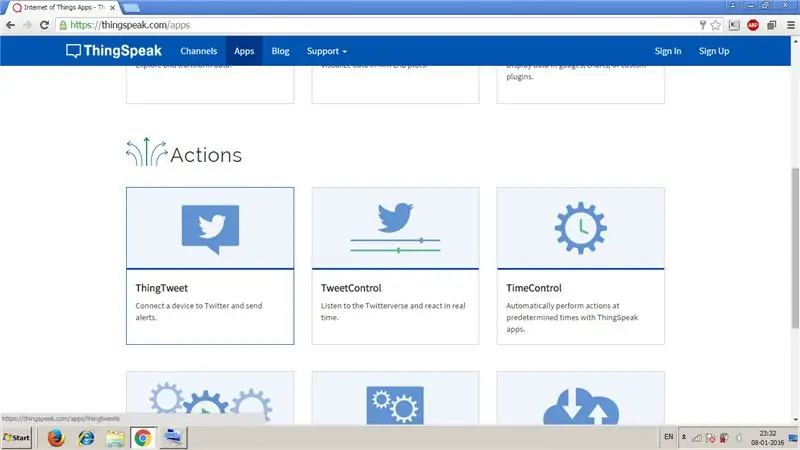Open the Channels menu item

[198, 51]
